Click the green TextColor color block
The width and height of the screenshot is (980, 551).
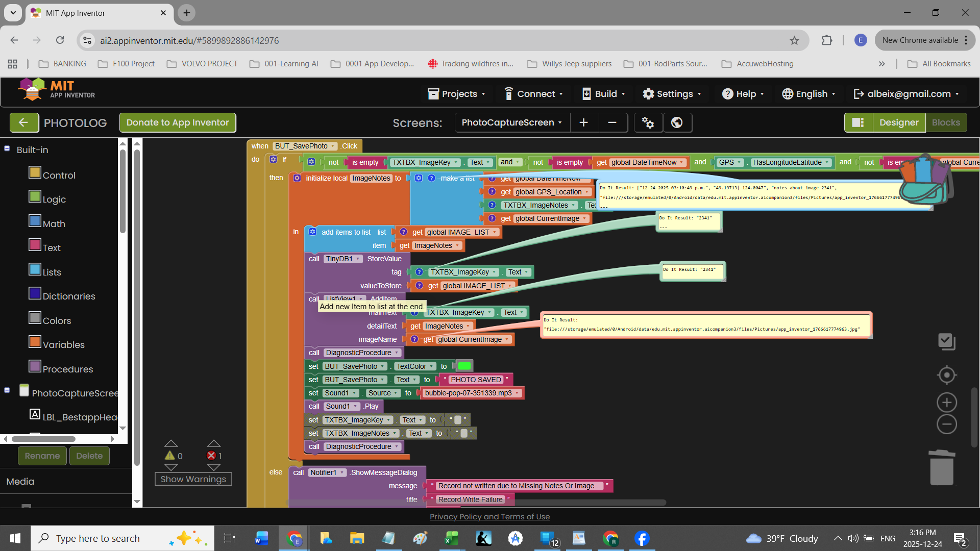[x=464, y=366]
